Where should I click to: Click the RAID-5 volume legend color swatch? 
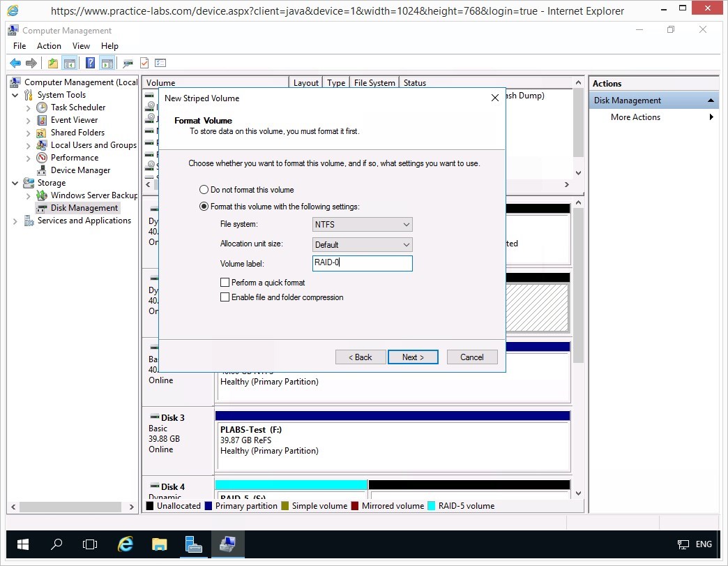432,506
